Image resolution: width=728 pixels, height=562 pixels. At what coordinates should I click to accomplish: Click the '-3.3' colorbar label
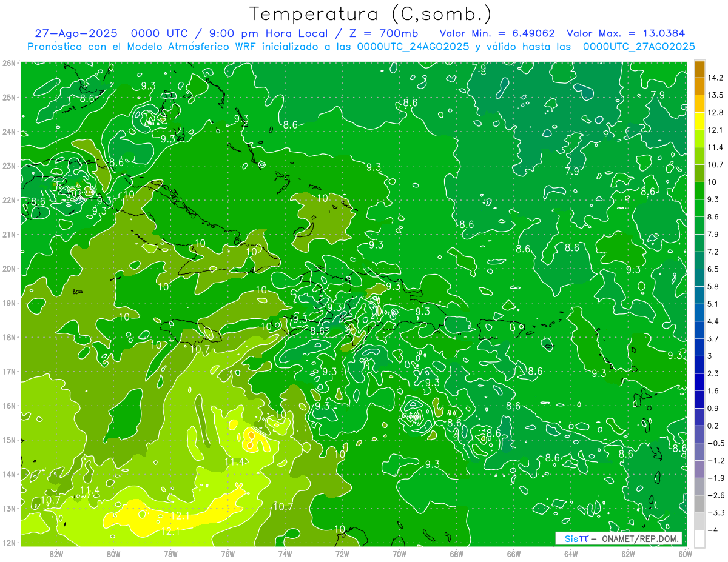(716, 513)
